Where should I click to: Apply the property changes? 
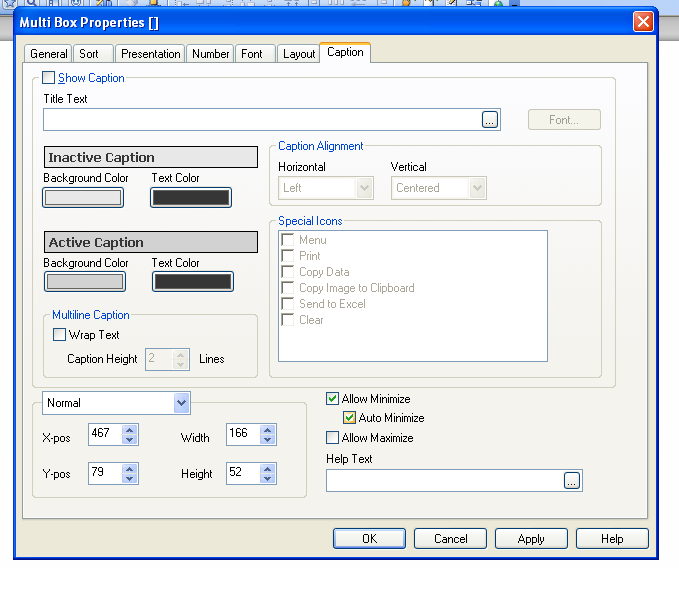(x=531, y=539)
